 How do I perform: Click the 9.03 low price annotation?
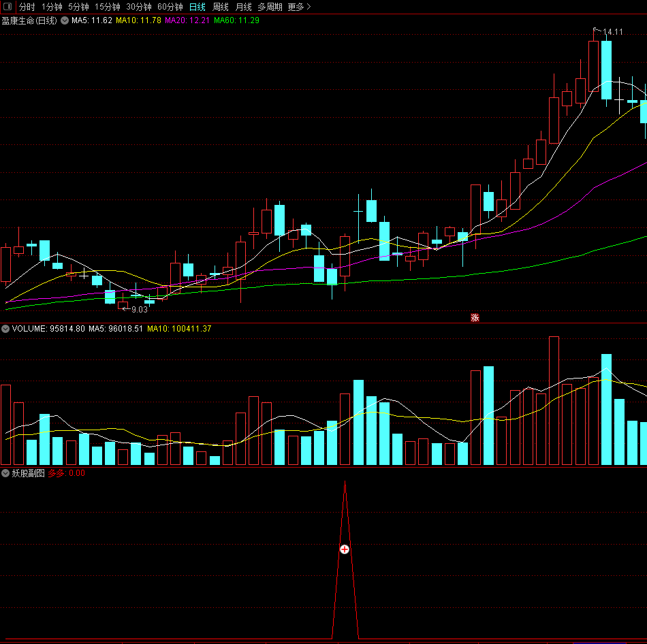tap(140, 310)
